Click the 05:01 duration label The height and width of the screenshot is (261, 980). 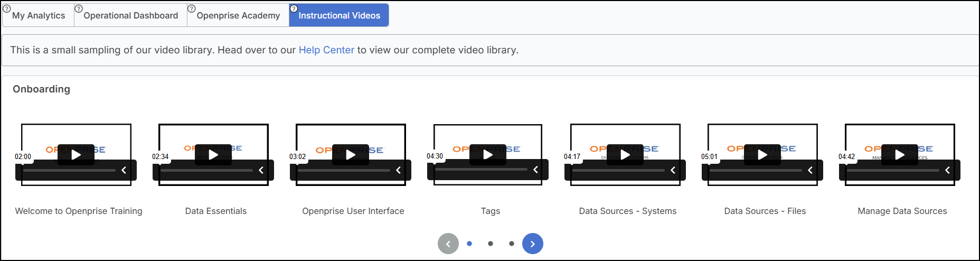(x=709, y=156)
